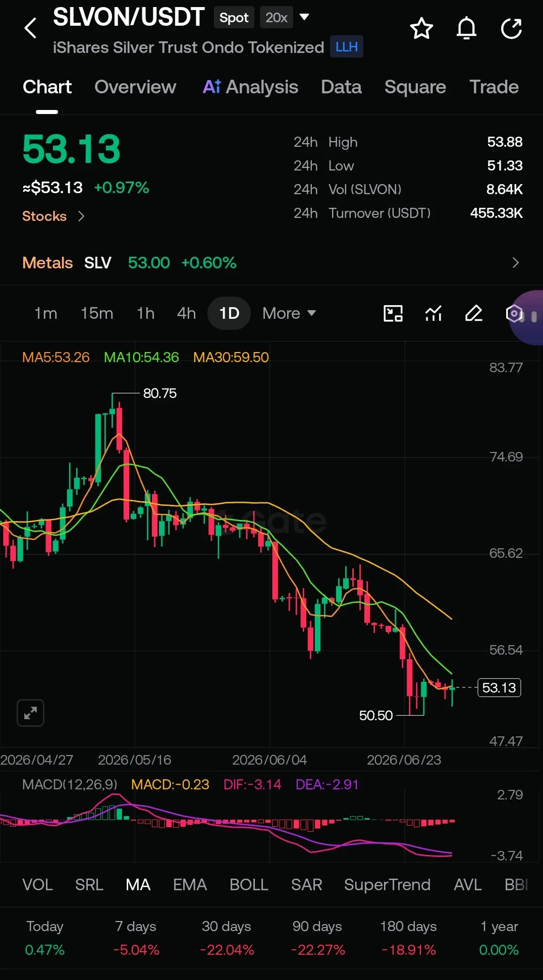The image size is (543, 980).
Task: Tap the 24h Low 51.33 value
Action: pos(505,165)
